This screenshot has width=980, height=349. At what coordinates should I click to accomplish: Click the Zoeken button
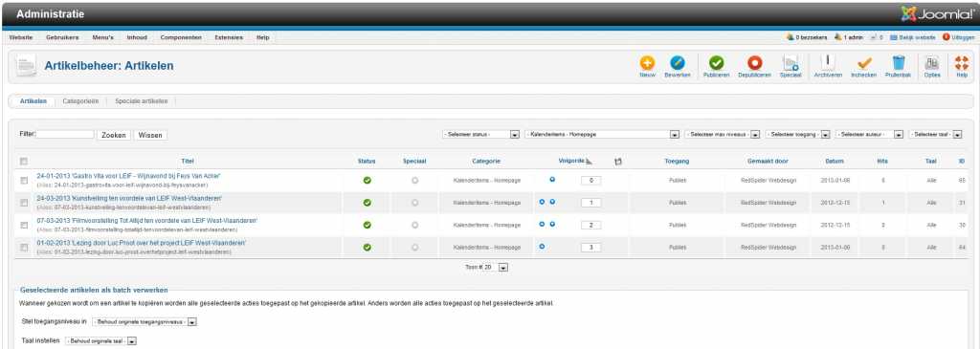(x=114, y=135)
